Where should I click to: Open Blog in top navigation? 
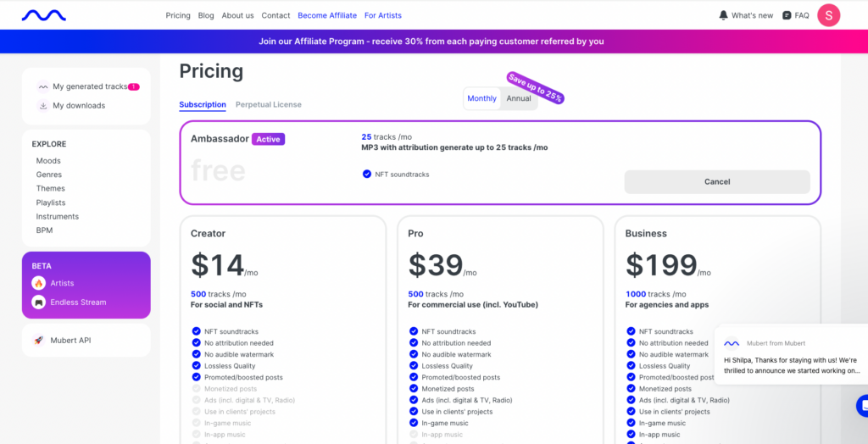coord(206,15)
